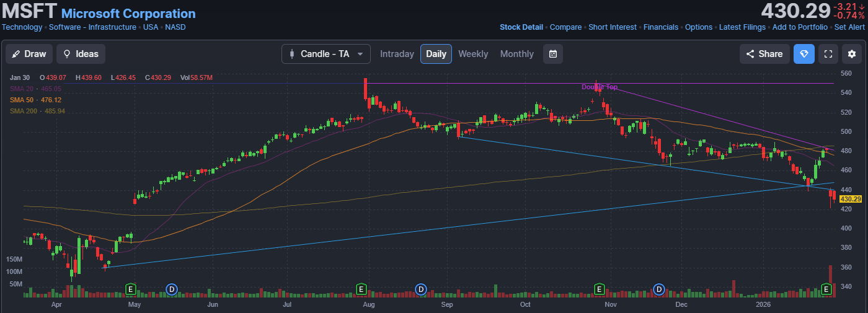The height and width of the screenshot is (313, 868).
Task: Click the MSFT ticker heading
Action: [29, 11]
